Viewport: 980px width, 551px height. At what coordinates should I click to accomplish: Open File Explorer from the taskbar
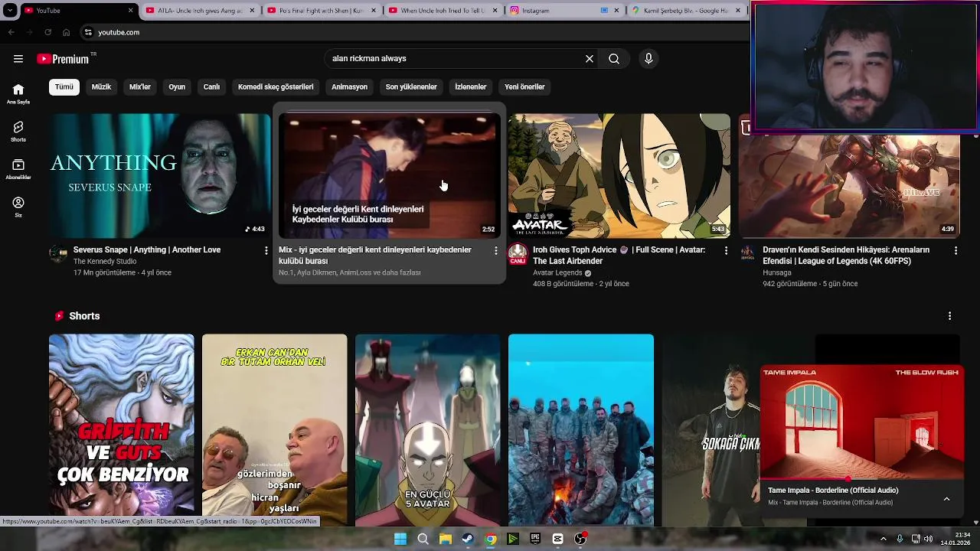445,539
